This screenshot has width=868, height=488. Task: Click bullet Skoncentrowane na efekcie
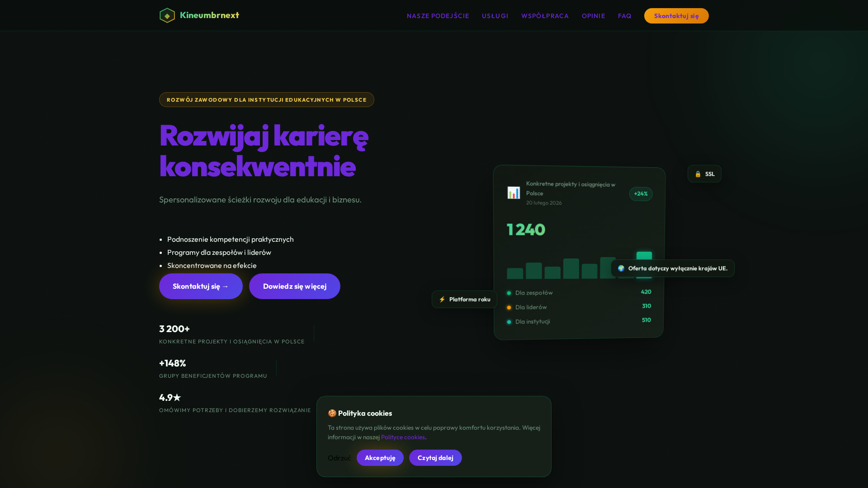coord(212,266)
